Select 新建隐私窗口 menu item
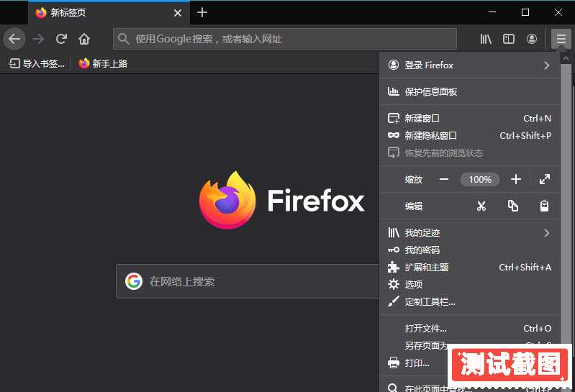575x392 pixels. 430,135
